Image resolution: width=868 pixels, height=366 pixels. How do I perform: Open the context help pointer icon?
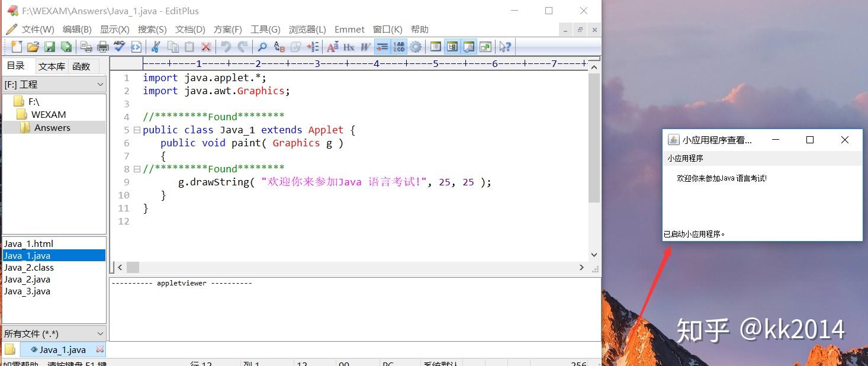[505, 46]
